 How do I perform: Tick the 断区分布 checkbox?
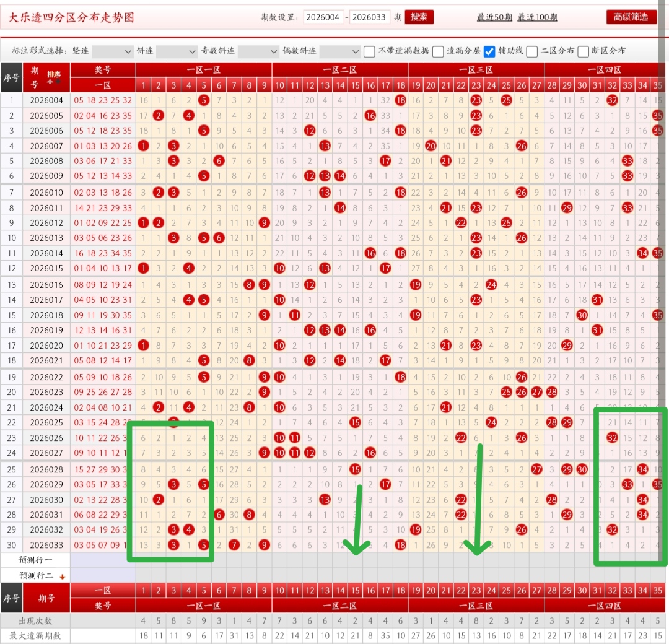584,51
